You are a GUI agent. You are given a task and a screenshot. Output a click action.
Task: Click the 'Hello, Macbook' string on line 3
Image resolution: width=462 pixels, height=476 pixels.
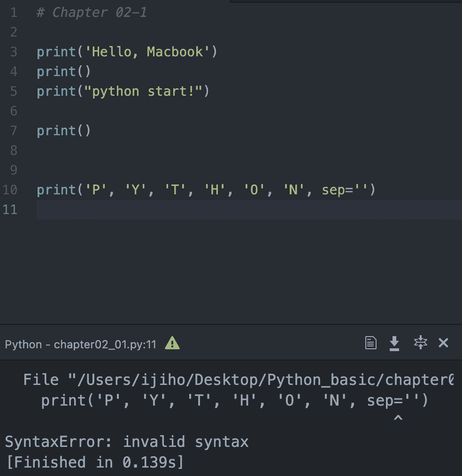click(147, 52)
